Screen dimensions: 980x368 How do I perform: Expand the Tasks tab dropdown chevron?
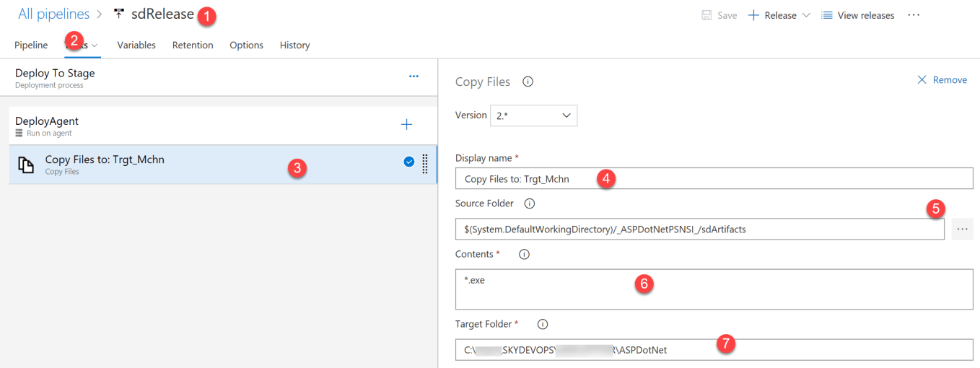pos(95,45)
